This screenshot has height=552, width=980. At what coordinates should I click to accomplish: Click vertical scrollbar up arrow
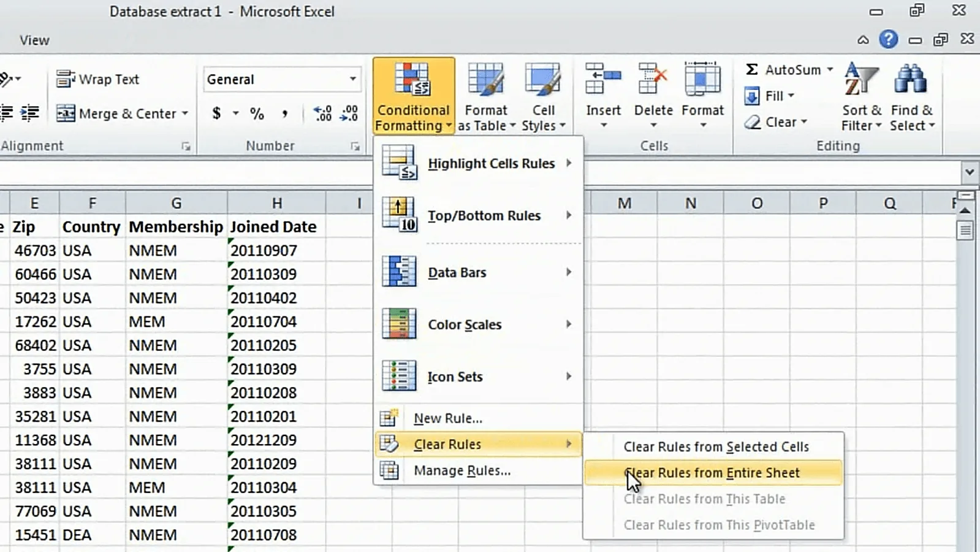click(x=965, y=210)
